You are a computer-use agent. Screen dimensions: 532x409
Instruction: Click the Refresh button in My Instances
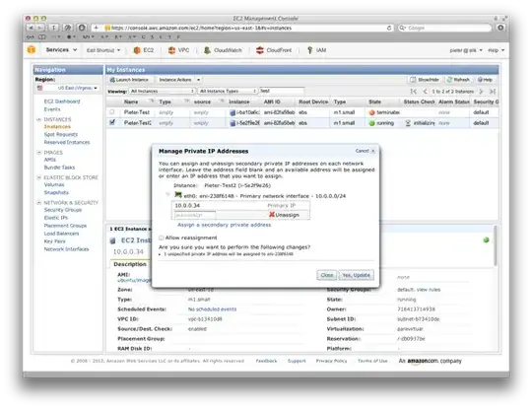(x=458, y=80)
